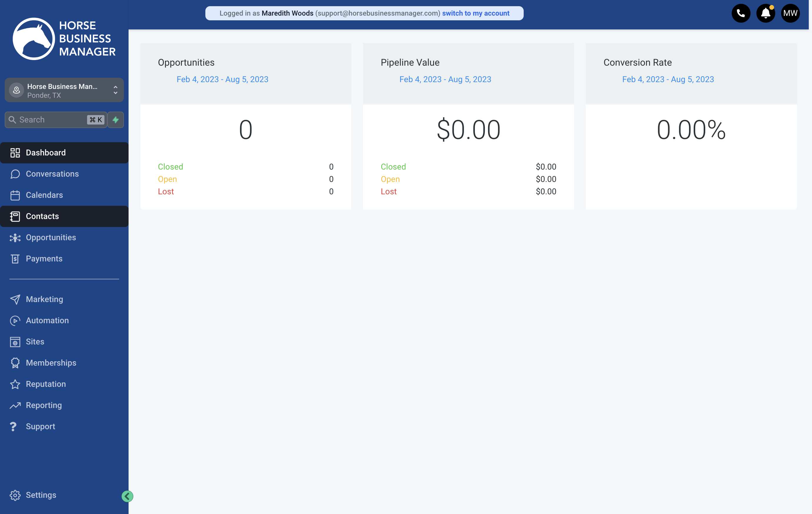The width and height of the screenshot is (812, 514).
Task: Click the Horse Business Manager logo
Action: tap(64, 39)
